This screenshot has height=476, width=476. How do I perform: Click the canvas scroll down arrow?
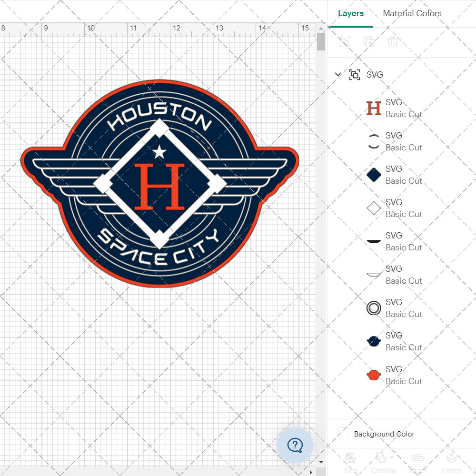(321, 462)
